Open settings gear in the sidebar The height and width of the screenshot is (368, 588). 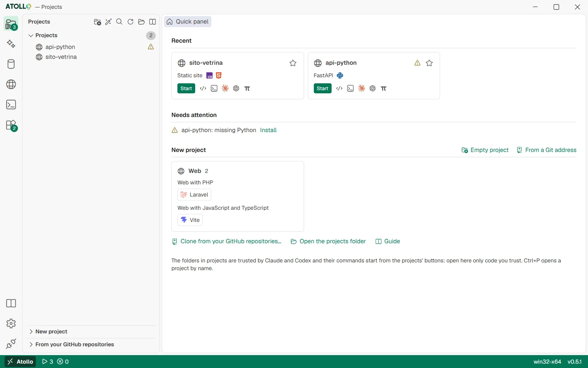(x=11, y=323)
